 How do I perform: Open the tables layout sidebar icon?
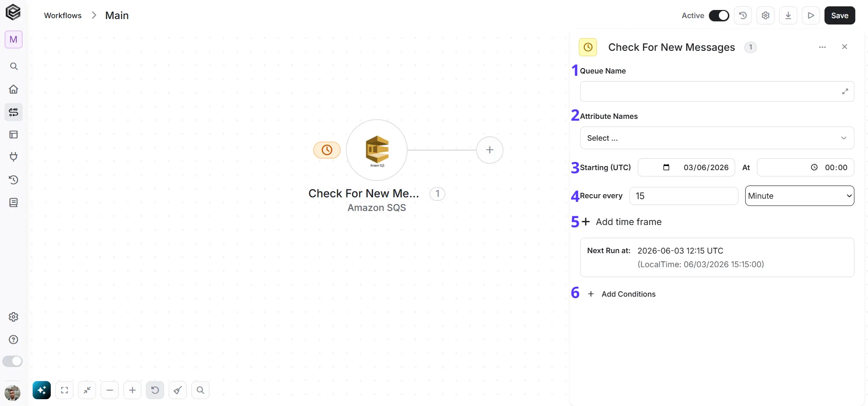pyautogui.click(x=14, y=134)
